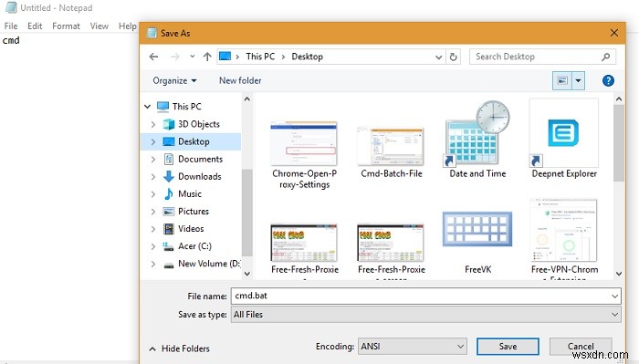Click the search magnifier icon
Screen dimensions: 639x364
coord(605,57)
